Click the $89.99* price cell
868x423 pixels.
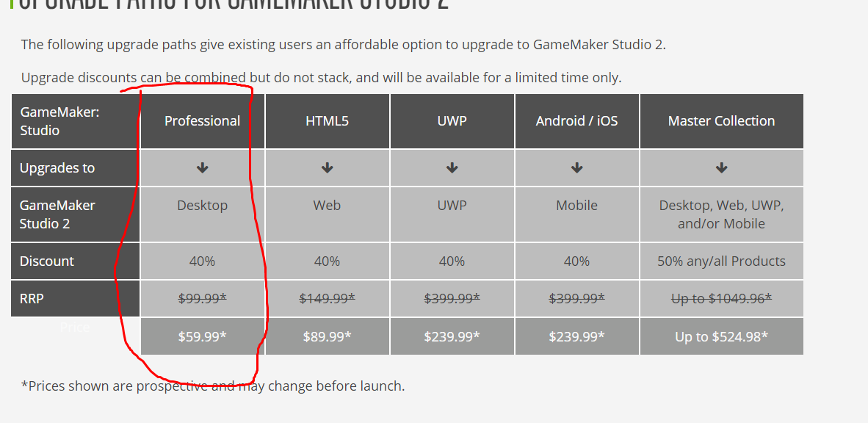[x=328, y=336]
